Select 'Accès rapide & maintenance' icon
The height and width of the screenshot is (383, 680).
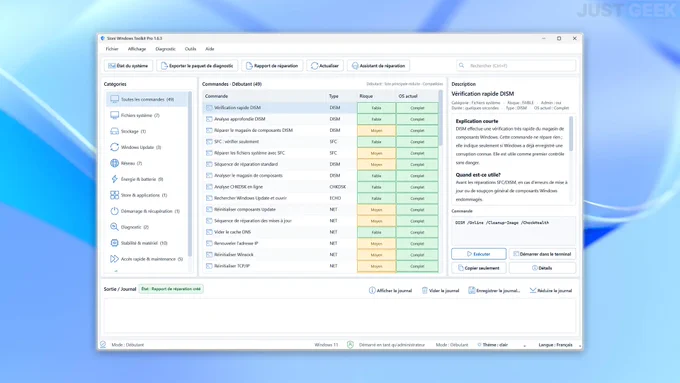click(114, 259)
